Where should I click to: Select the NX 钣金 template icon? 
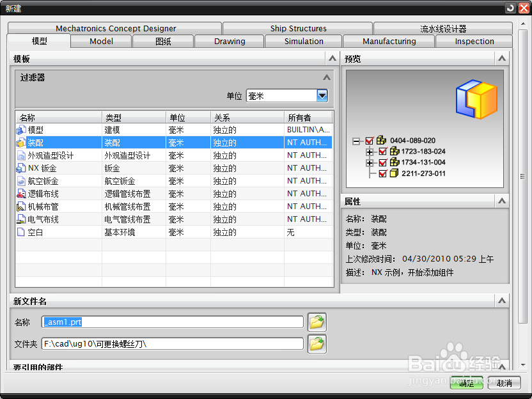tap(21, 168)
